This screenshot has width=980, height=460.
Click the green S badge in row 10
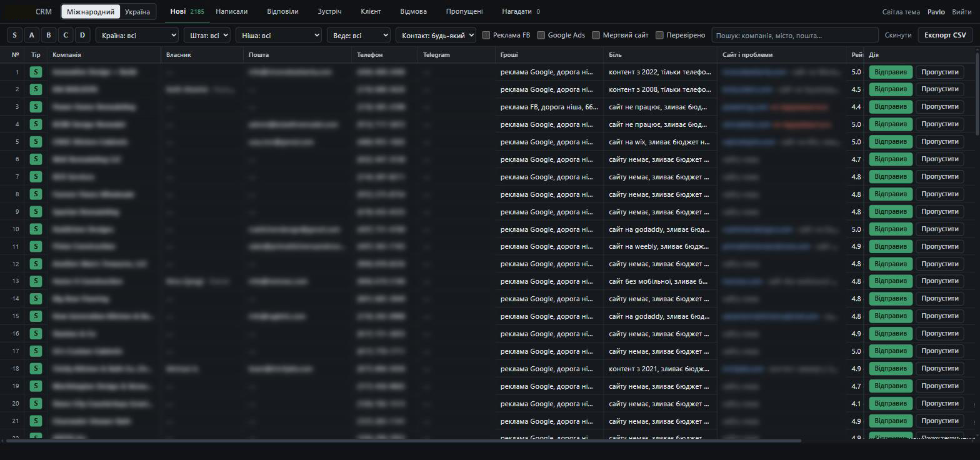[36, 229]
